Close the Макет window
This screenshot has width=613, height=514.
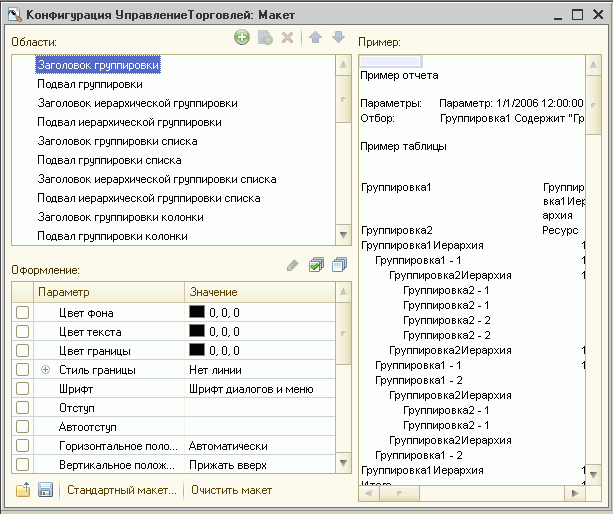[x=598, y=15]
